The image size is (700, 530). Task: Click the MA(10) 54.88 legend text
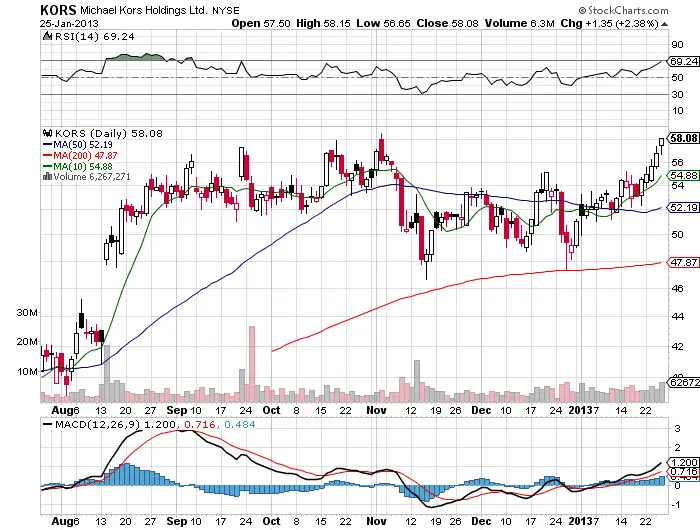pyautogui.click(x=83, y=167)
